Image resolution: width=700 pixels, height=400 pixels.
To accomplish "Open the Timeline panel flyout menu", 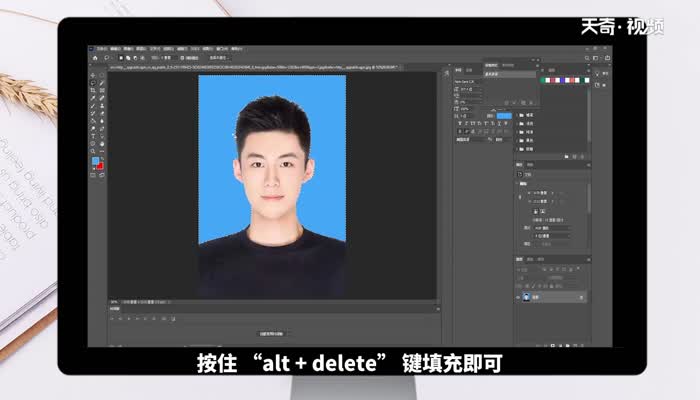I will pyautogui.click(x=438, y=308).
